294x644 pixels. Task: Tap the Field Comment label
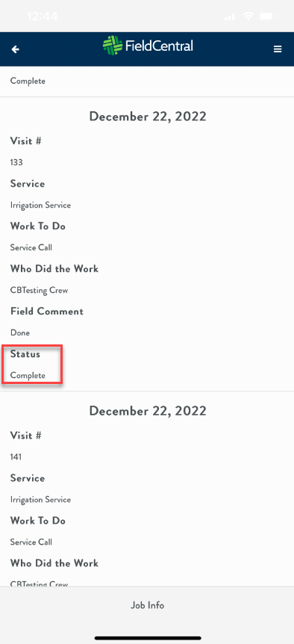click(47, 312)
